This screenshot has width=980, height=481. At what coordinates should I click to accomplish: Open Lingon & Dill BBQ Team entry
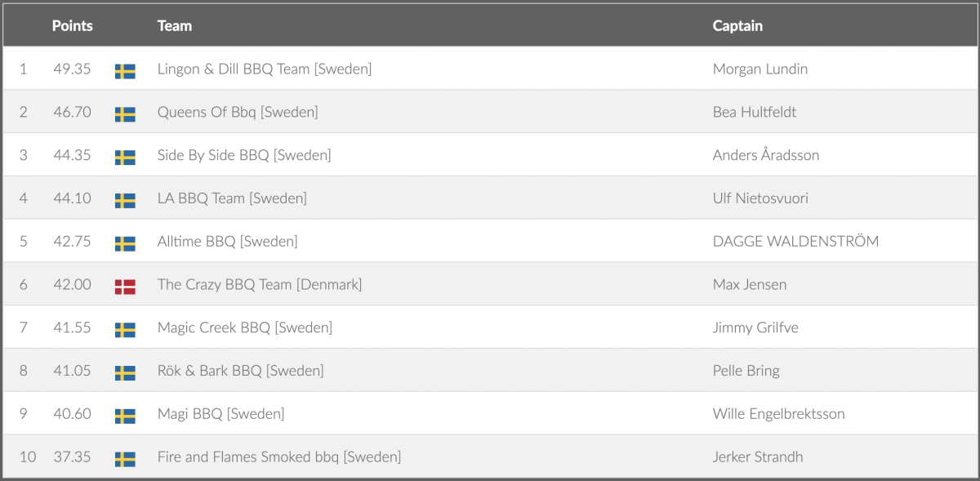pyautogui.click(x=264, y=69)
